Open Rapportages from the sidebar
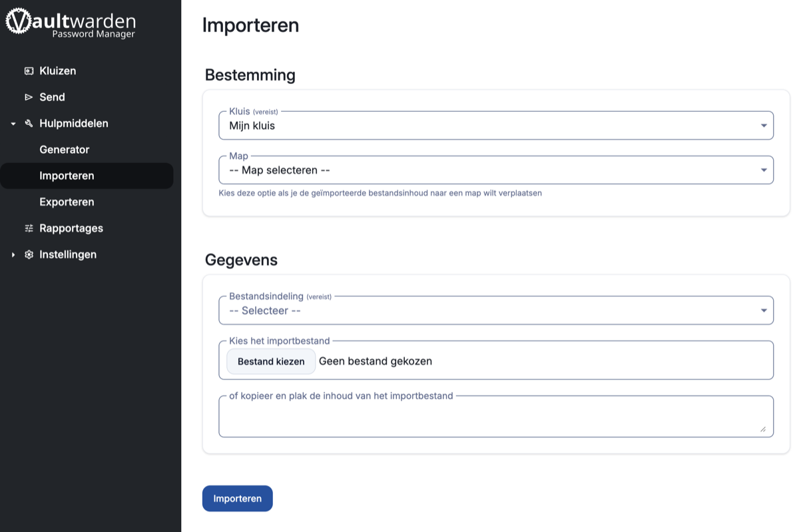799x532 pixels. tap(71, 228)
